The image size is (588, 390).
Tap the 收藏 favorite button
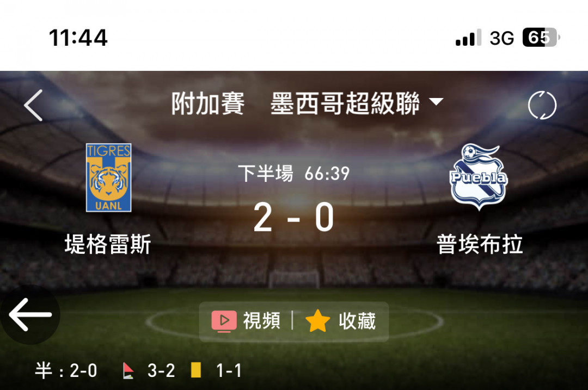[x=357, y=321]
